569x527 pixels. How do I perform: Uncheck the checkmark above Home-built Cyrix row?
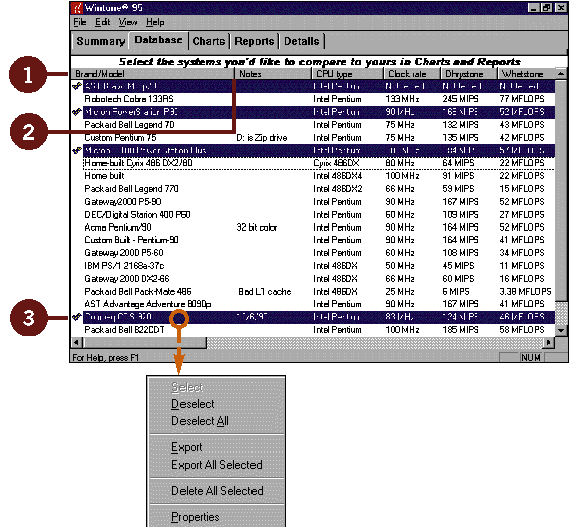coord(77,150)
